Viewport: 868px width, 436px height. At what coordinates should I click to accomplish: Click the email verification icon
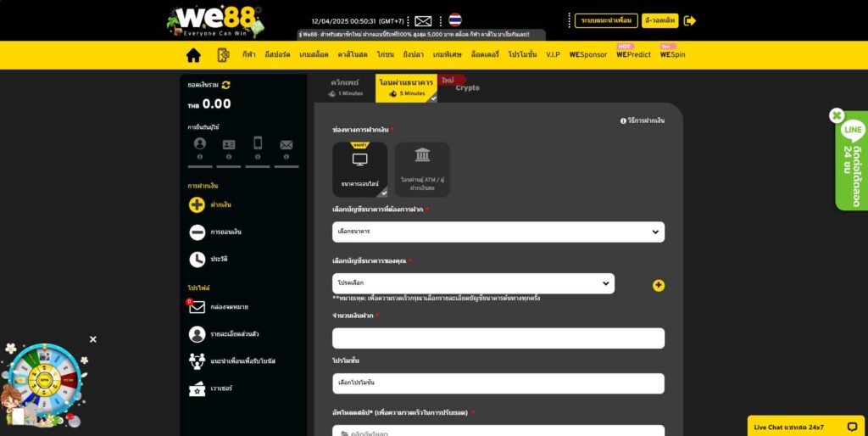(287, 144)
